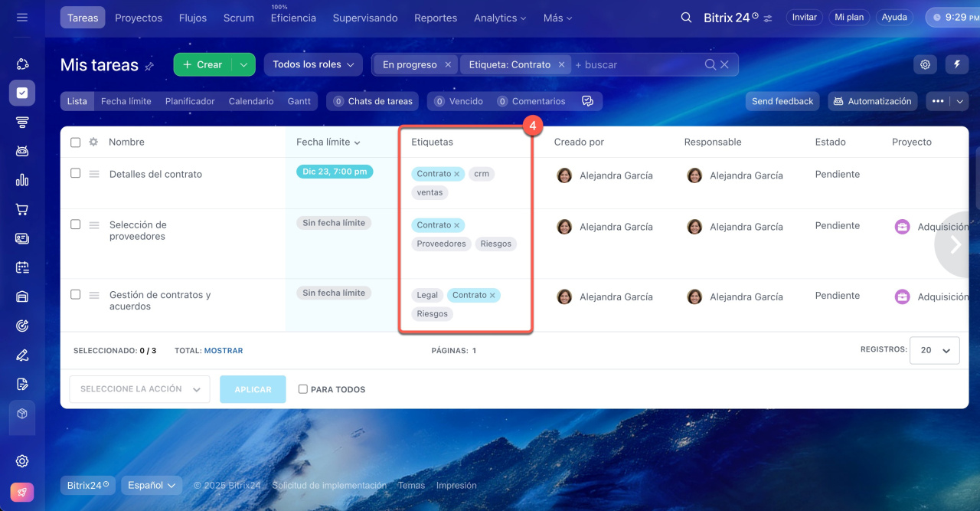
Task: Check the Detalles del contrato task checkbox
Action: coord(75,173)
